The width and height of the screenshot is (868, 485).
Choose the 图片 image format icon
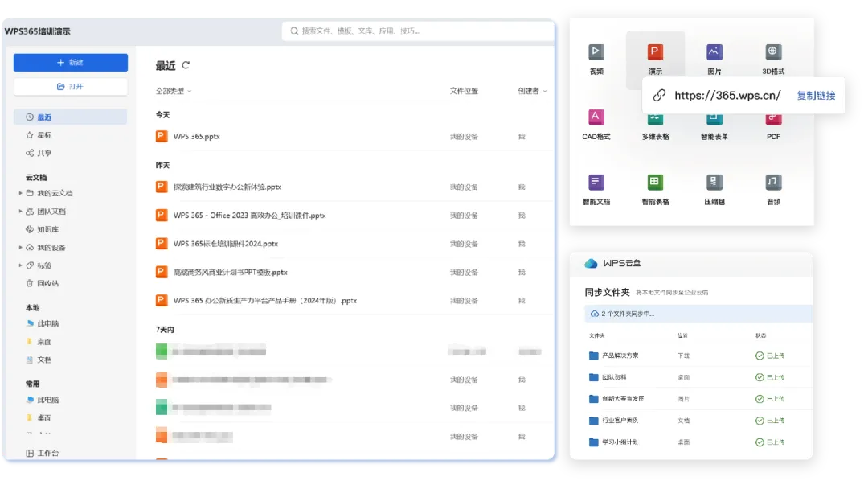click(714, 52)
